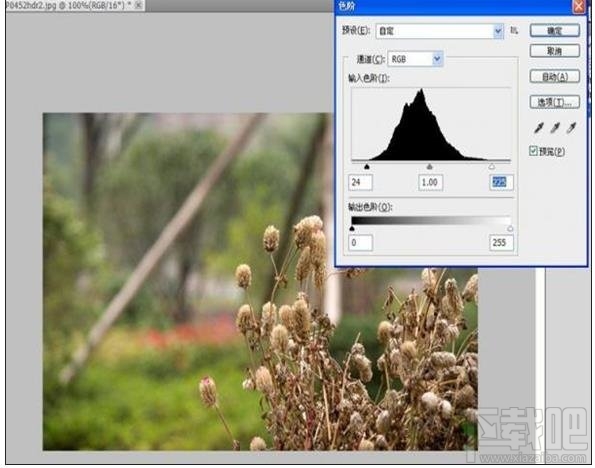Screen dimensions: 595x468
Task: Open preset options icon beside preset dropdown
Action: click(514, 30)
